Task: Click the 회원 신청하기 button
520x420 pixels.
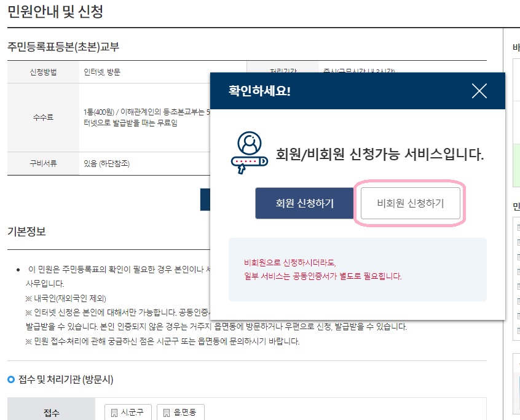Action: pos(304,203)
